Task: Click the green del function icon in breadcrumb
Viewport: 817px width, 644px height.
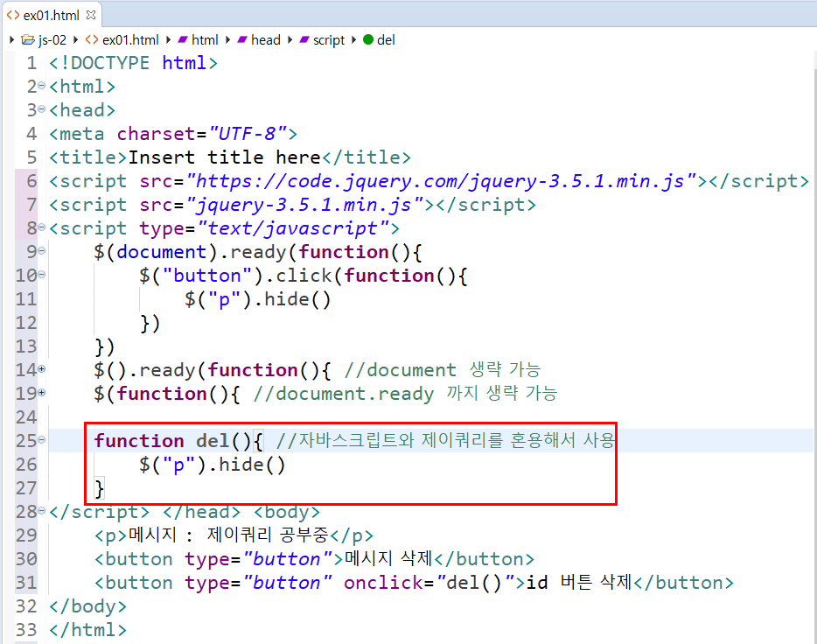Action: [x=368, y=39]
